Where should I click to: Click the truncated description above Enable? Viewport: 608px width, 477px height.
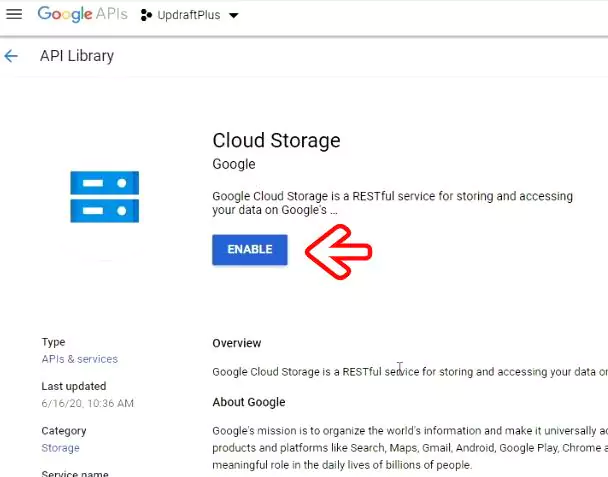tap(392, 203)
